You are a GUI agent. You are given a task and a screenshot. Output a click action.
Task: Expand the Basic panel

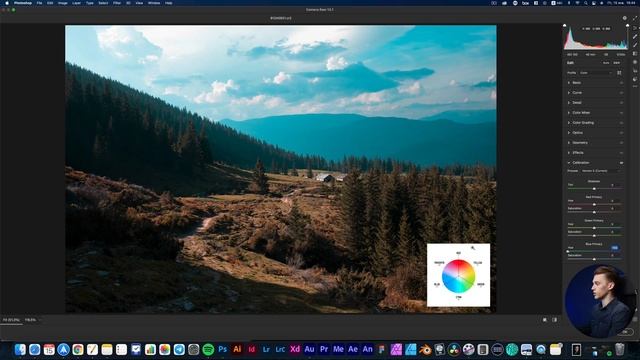(576, 83)
